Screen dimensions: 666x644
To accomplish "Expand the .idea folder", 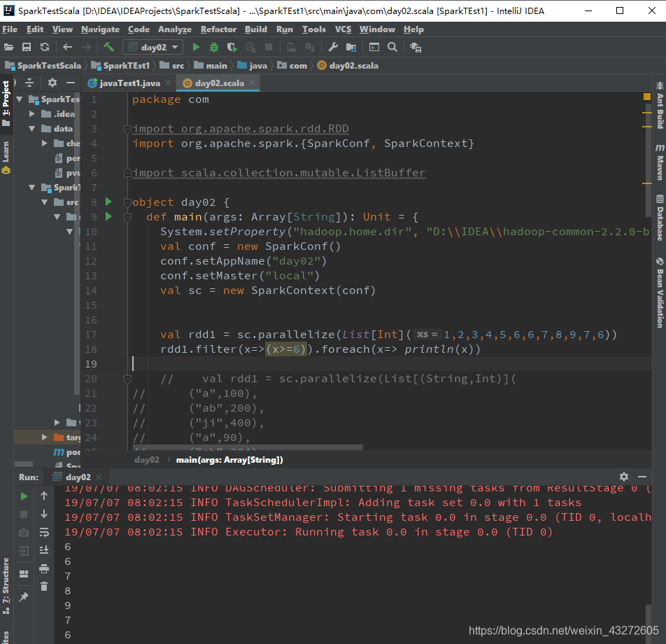I will [32, 113].
